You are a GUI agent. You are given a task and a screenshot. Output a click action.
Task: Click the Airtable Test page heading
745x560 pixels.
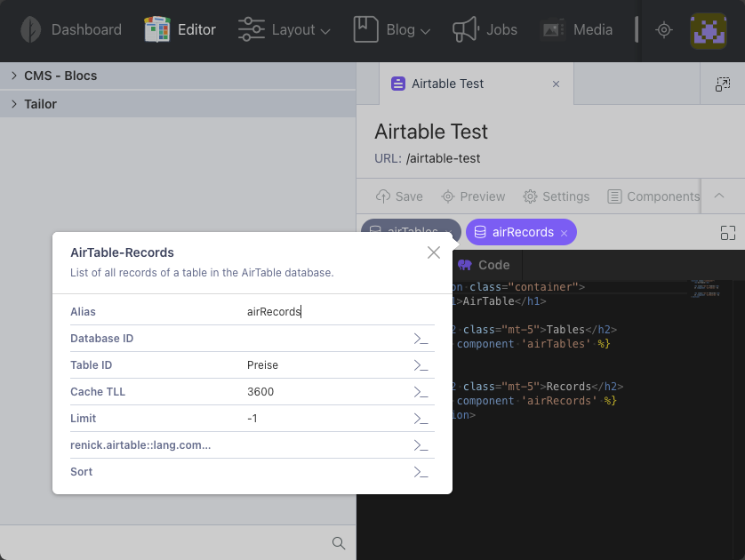[431, 132]
